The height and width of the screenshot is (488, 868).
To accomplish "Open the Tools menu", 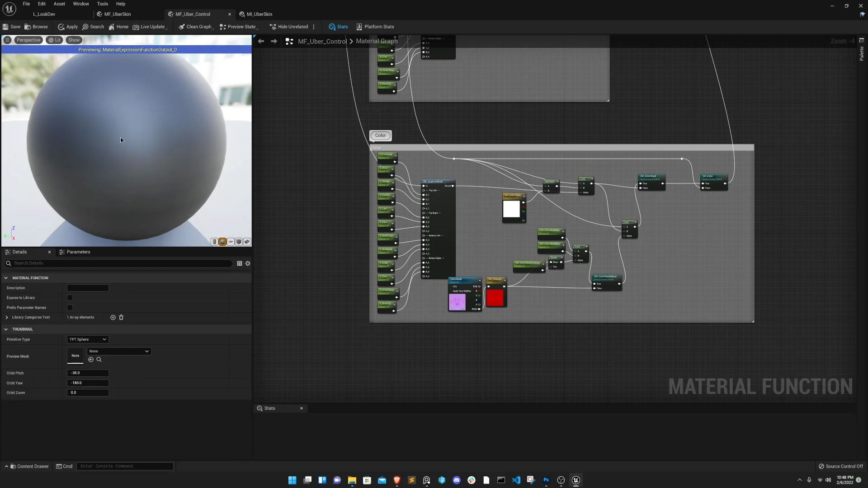I will pos(103,4).
